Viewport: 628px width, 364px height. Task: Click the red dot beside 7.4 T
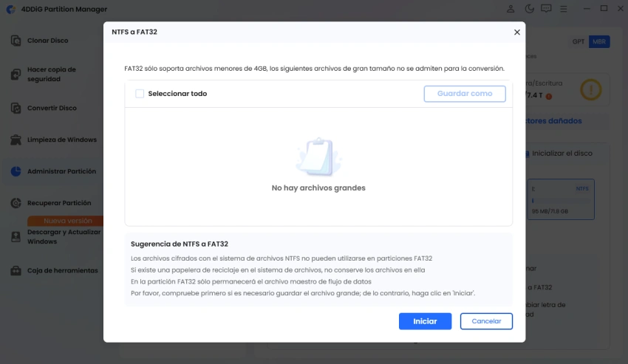[x=549, y=96]
